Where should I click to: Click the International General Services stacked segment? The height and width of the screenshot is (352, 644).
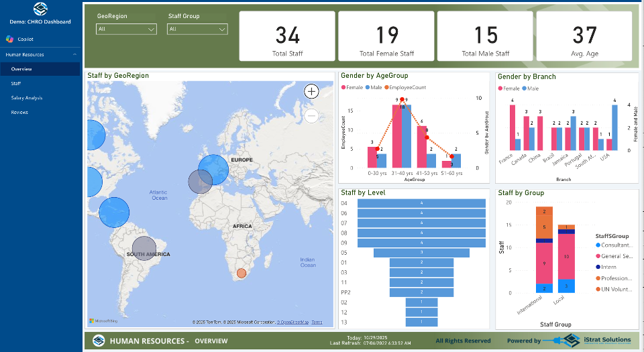click(544, 263)
